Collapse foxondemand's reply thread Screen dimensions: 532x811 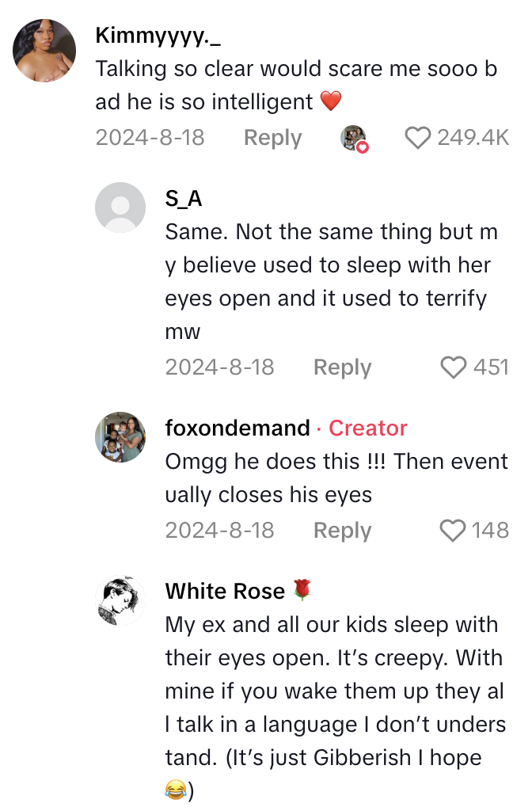click(x=342, y=530)
